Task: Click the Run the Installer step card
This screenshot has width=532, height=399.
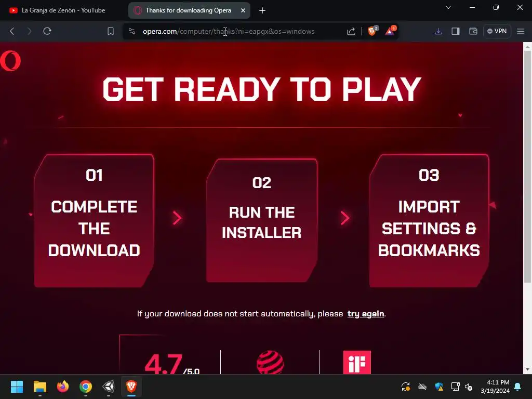Action: click(262, 220)
